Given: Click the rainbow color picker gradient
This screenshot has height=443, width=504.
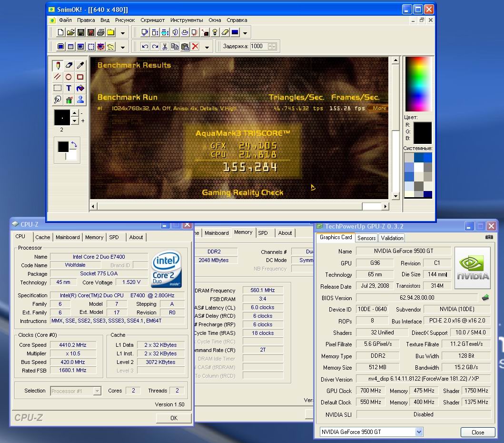Looking at the screenshot, I should (x=418, y=84).
